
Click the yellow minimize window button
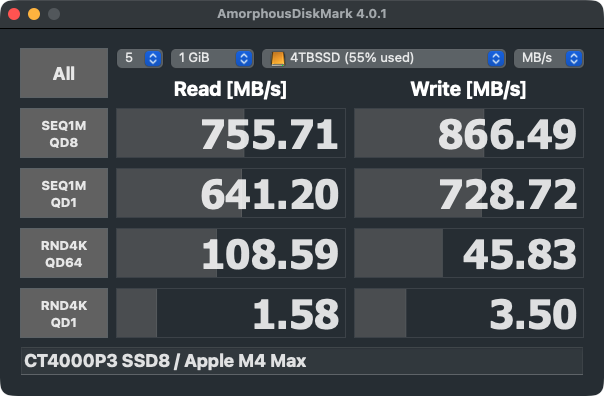pyautogui.click(x=34, y=14)
